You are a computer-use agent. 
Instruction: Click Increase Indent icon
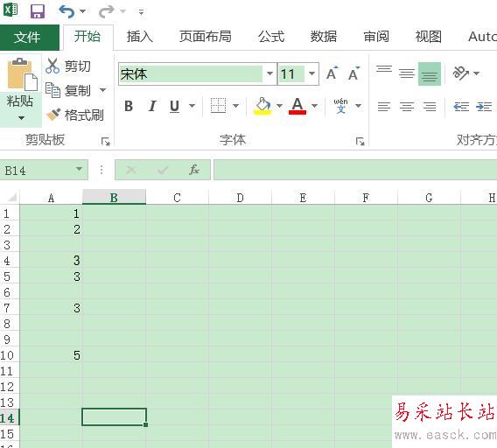pos(484,106)
